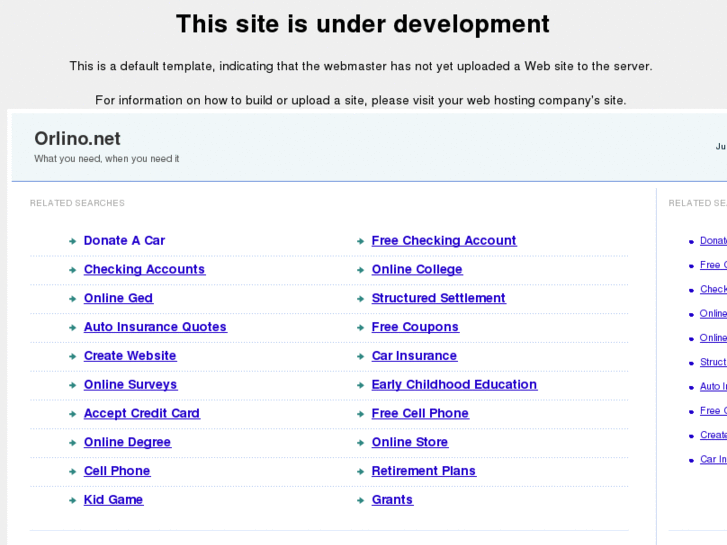Open the Accept Credit Card link
Screen dimensions: 727x545
[142, 413]
